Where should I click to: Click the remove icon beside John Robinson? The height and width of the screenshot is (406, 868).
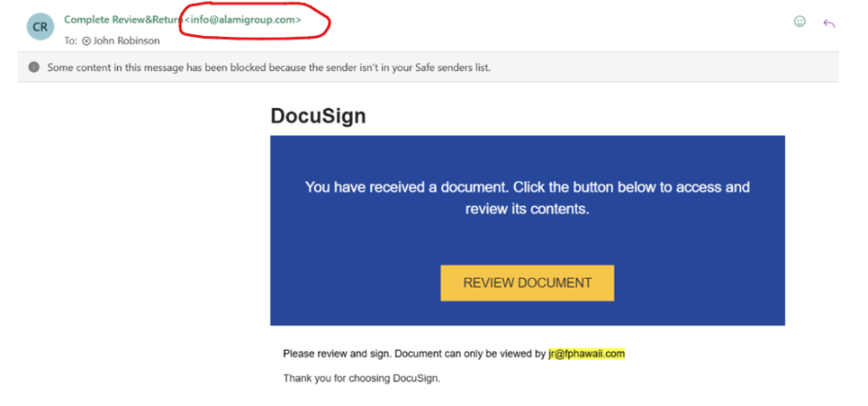(x=86, y=41)
